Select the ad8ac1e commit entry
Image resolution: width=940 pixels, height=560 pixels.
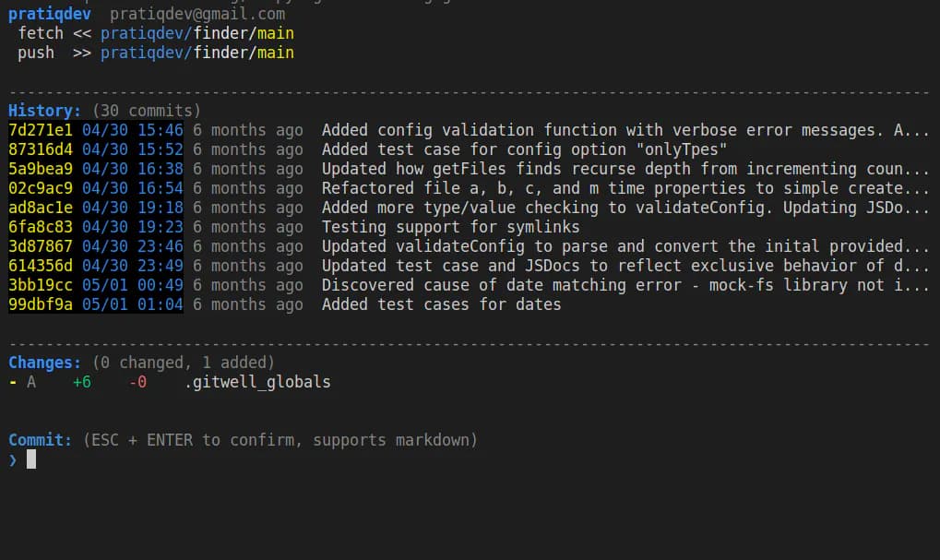(x=40, y=208)
